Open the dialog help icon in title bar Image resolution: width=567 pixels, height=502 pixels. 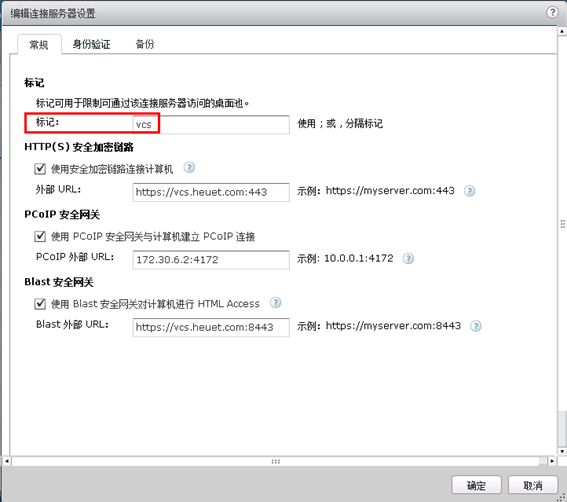click(552, 13)
